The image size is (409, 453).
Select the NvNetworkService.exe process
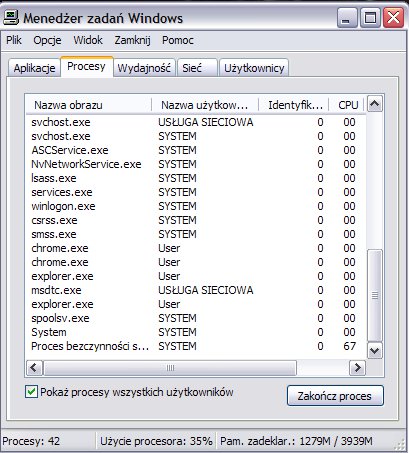coord(196,164)
